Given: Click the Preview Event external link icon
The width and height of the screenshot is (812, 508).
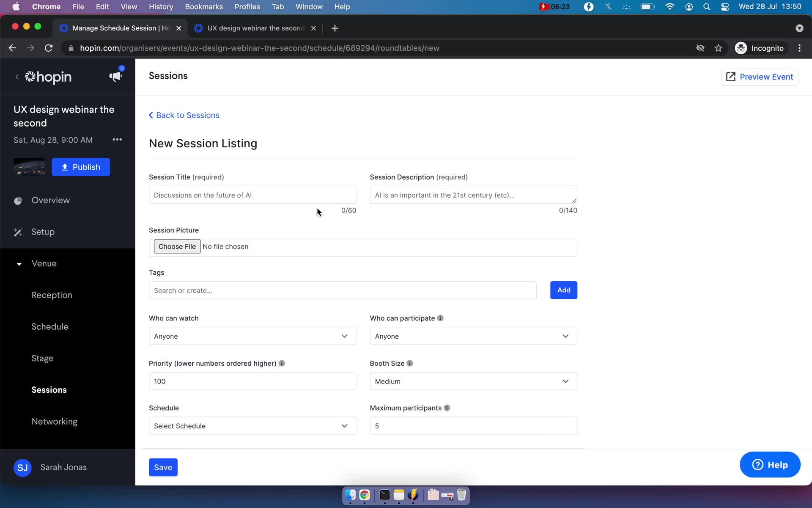Looking at the screenshot, I should pyautogui.click(x=731, y=77).
